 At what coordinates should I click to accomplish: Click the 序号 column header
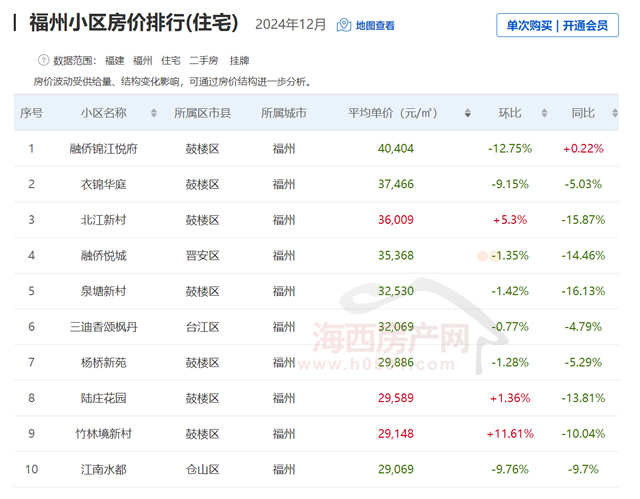point(31,113)
